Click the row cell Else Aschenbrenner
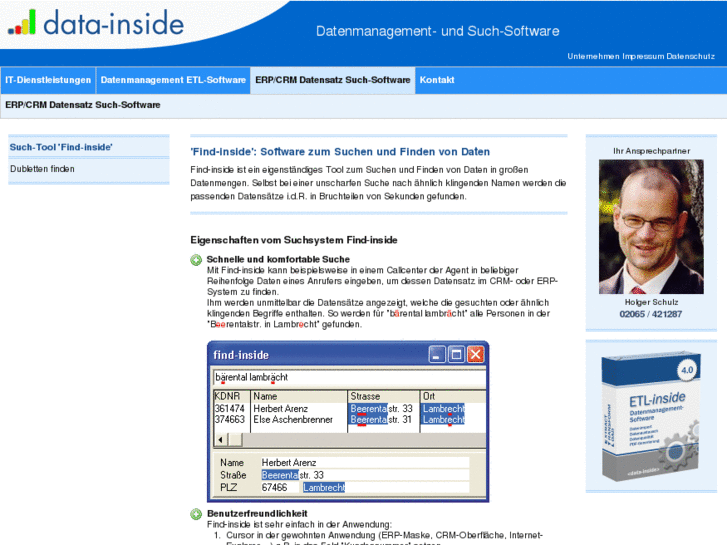Screen dimensions: 727x545 [x=293, y=419]
